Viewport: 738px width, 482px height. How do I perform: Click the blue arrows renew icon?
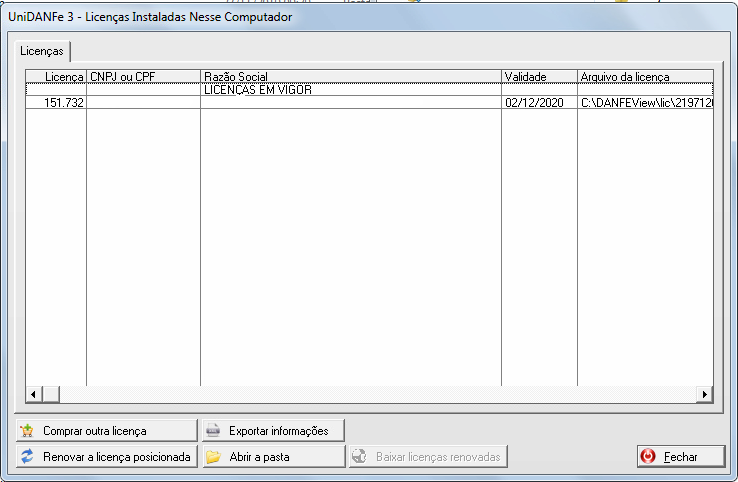point(27,456)
